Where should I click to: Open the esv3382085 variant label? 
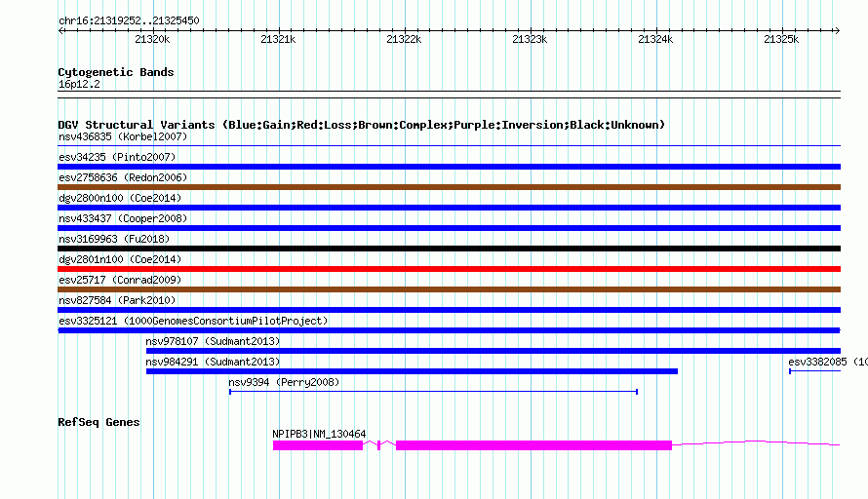828,362
